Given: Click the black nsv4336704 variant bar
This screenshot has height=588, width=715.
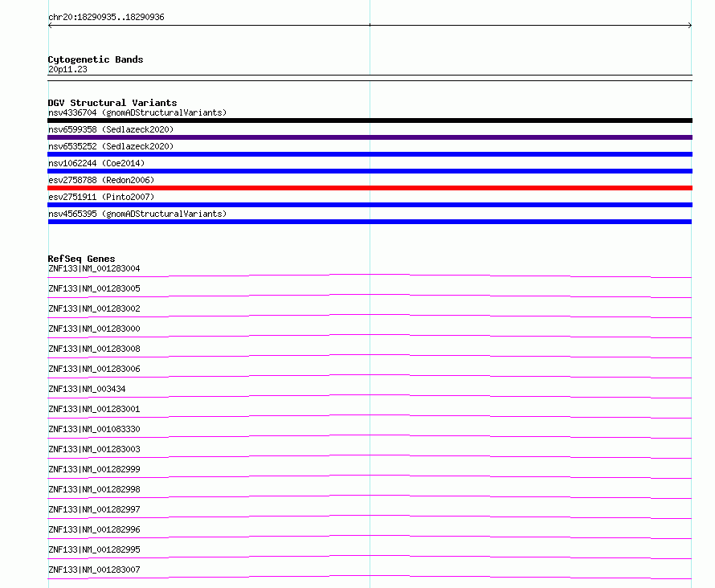Looking at the screenshot, I should (x=370, y=120).
